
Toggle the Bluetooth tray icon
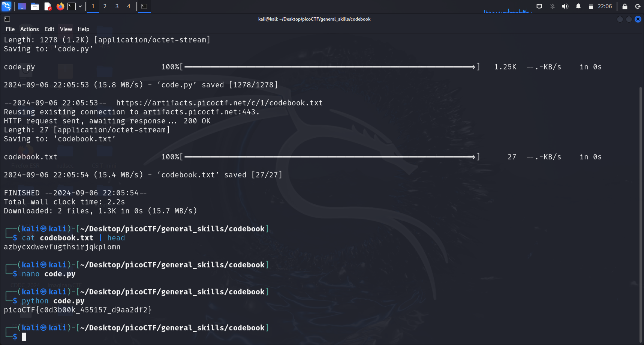pos(552,6)
